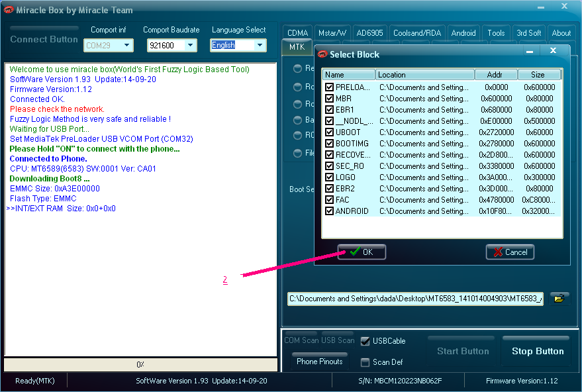
Task: Click the 'CPU: MT6589(6583)' log line
Action: point(83,169)
